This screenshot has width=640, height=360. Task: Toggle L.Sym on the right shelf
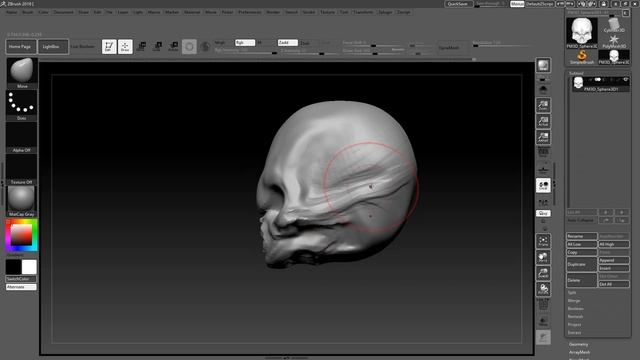543,202
